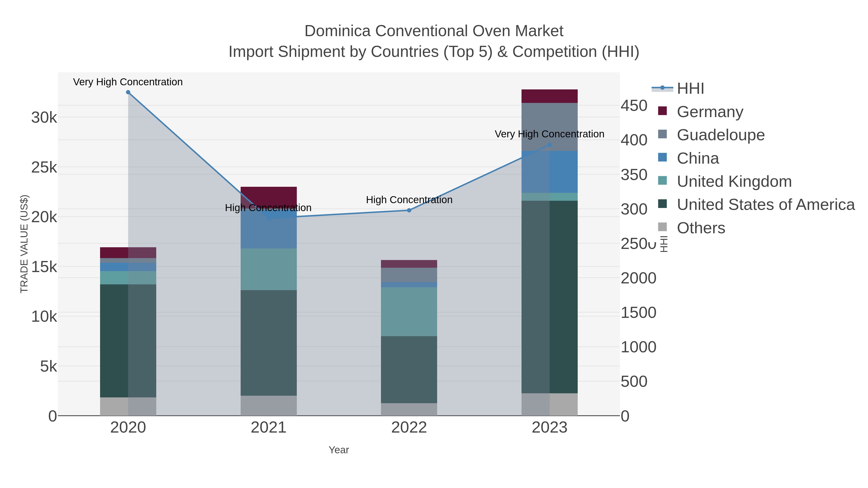Click the China blue color swatch
868x488 pixels.
(663, 157)
